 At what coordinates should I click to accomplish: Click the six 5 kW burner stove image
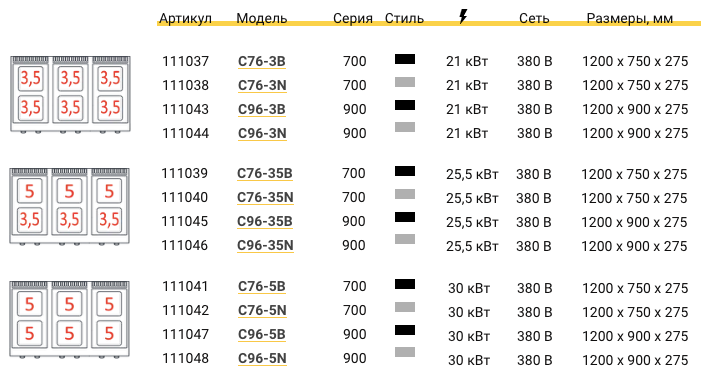pos(69,320)
